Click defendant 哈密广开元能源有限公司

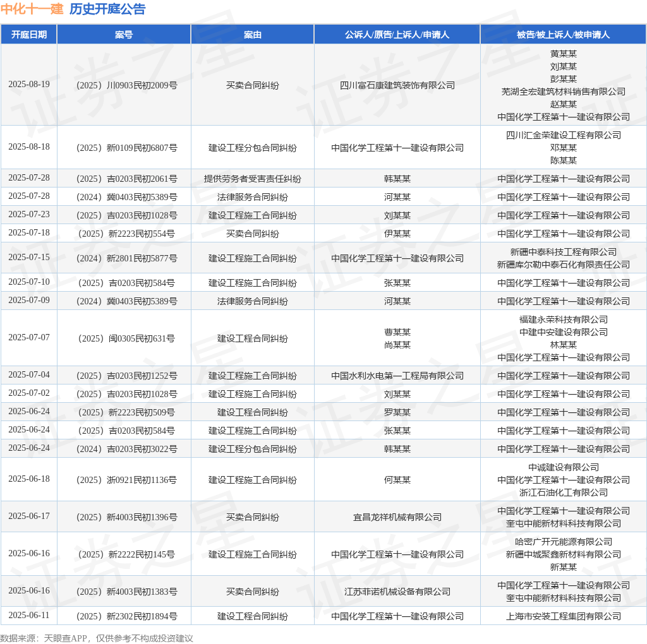pyautogui.click(x=563, y=542)
